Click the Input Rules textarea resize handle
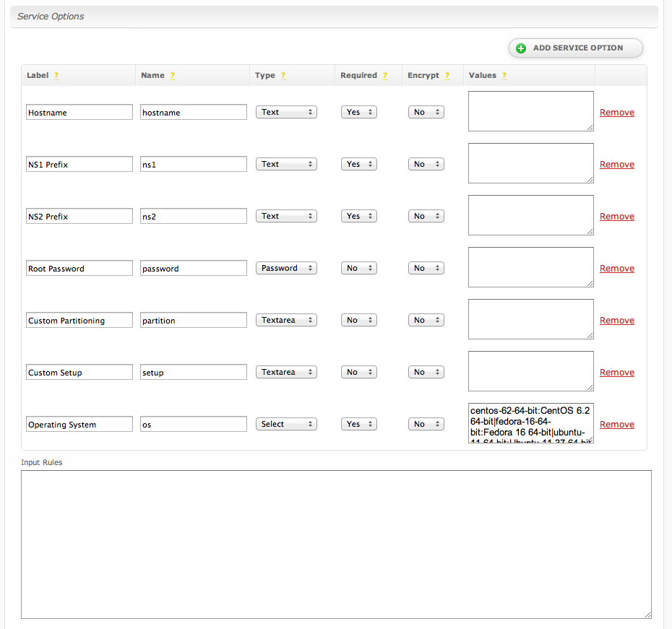The width and height of the screenshot is (672, 629). click(x=647, y=615)
